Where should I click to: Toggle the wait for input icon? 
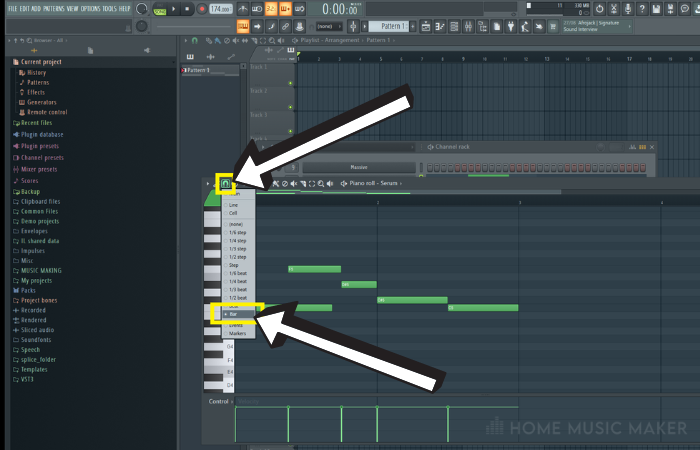coord(257,8)
